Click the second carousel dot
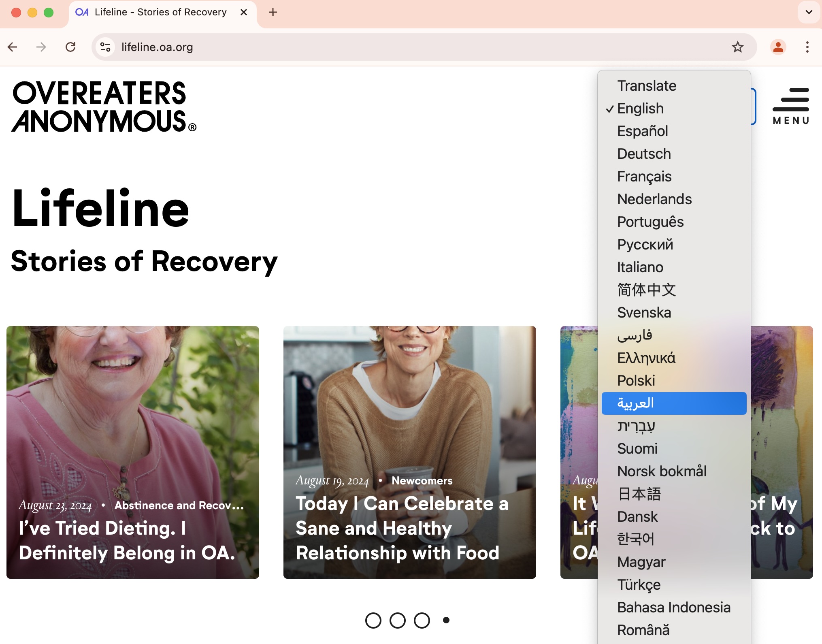The width and height of the screenshot is (822, 644). 398,620
